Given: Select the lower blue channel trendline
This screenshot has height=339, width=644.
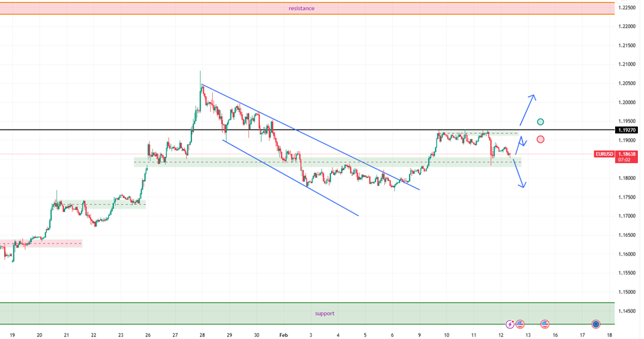Looking at the screenshot, I should point(290,178).
